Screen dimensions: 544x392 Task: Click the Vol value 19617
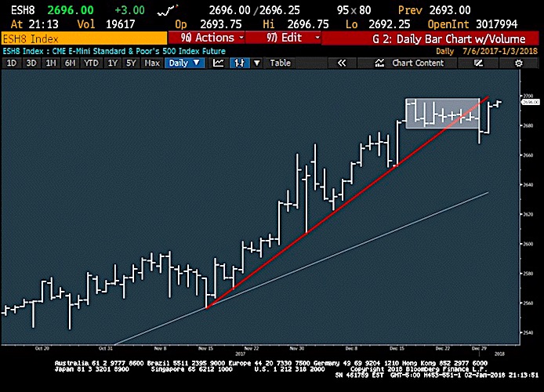click(121, 24)
